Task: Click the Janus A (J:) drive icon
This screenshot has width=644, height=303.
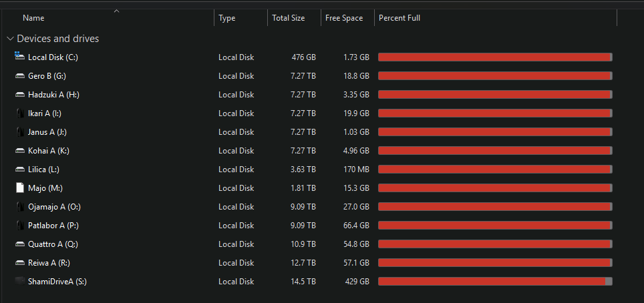Action: [20, 131]
